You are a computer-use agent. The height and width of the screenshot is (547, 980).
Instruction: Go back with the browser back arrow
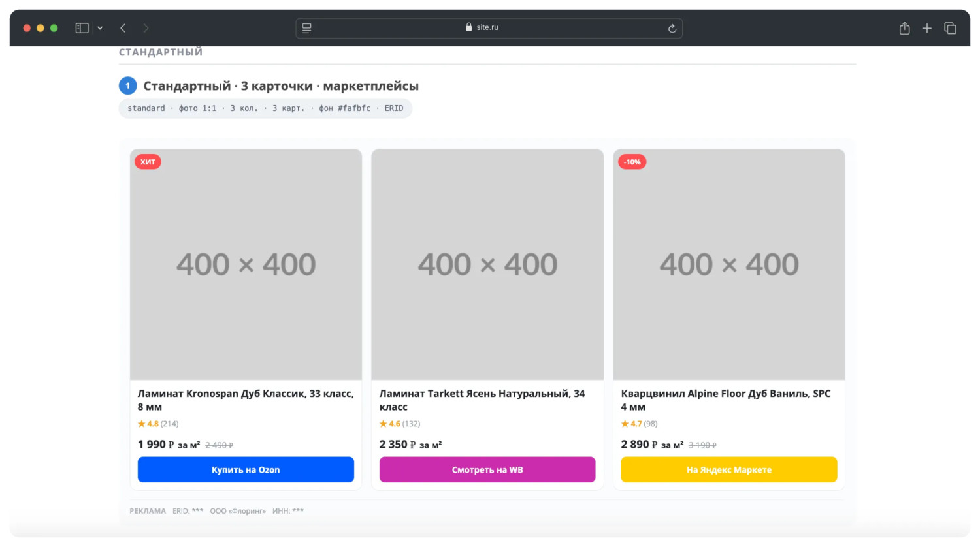coord(123,28)
